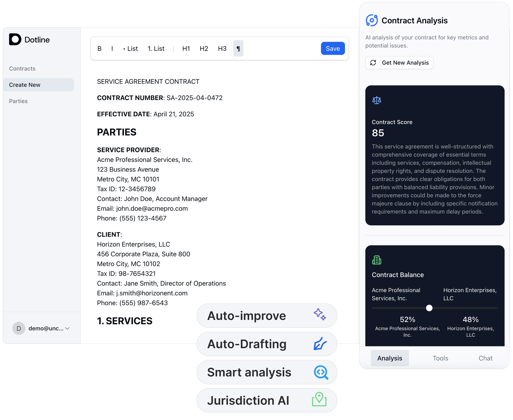Click Horizon Enterprises, LLC client name

[x=133, y=244]
